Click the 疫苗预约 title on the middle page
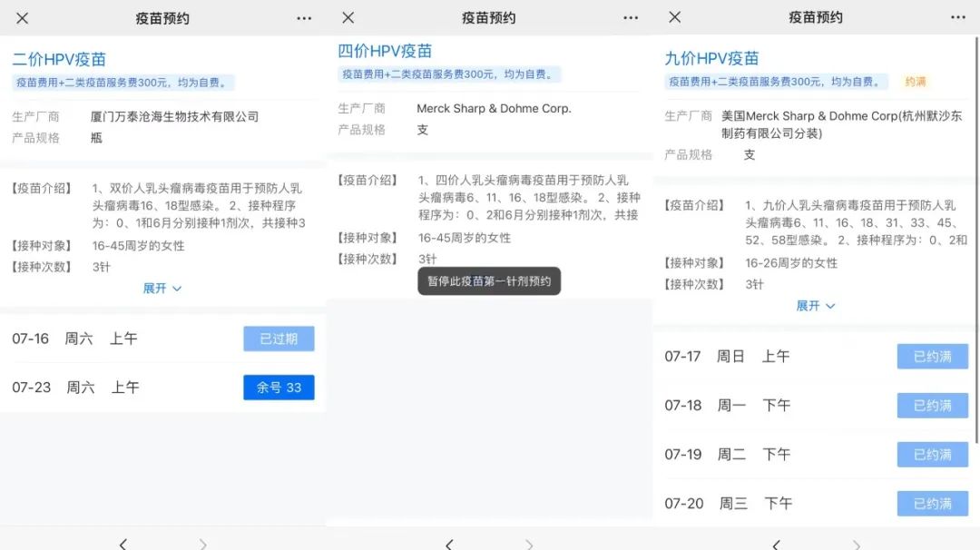Screen dimensions: 980x550 coord(490,17)
